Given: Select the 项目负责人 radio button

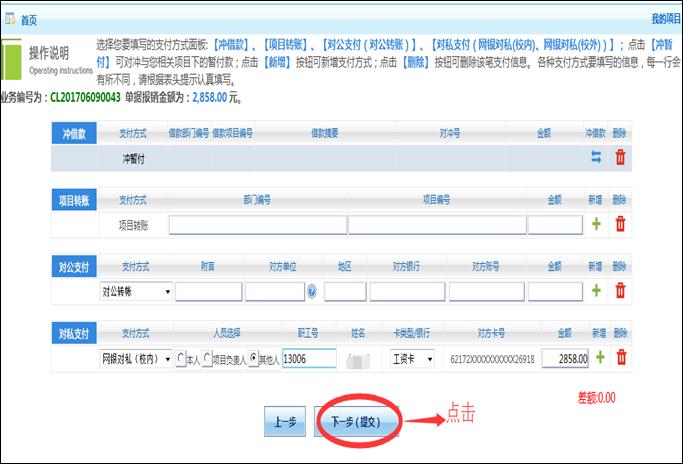Looking at the screenshot, I should pos(207,358).
